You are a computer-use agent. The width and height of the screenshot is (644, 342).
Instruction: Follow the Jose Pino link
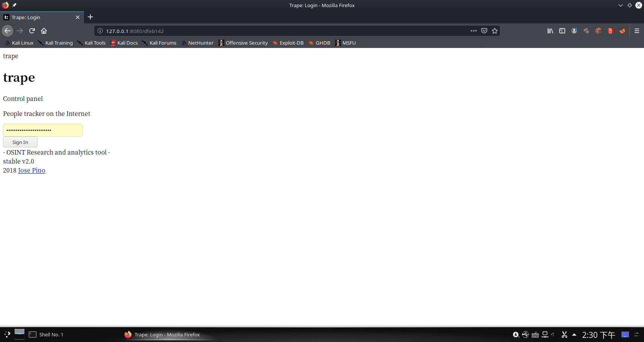[32, 170]
